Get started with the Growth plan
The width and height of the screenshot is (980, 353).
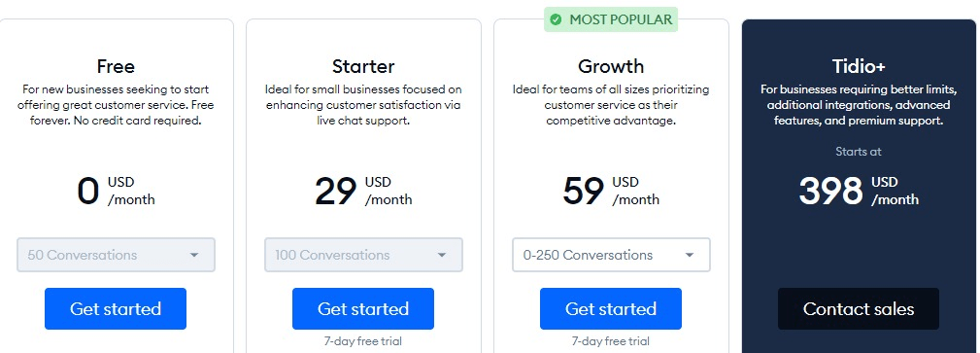coord(611,308)
